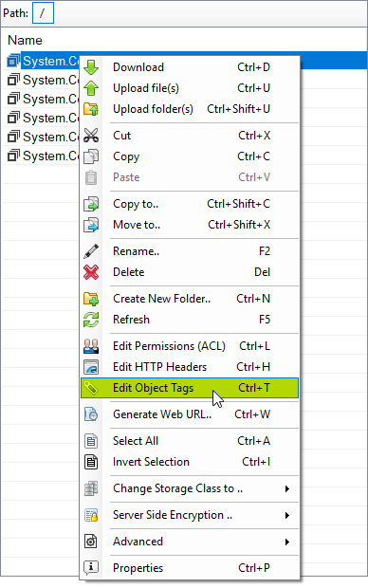Choose Delete from the menu
This screenshot has width=368, height=588.
point(190,272)
